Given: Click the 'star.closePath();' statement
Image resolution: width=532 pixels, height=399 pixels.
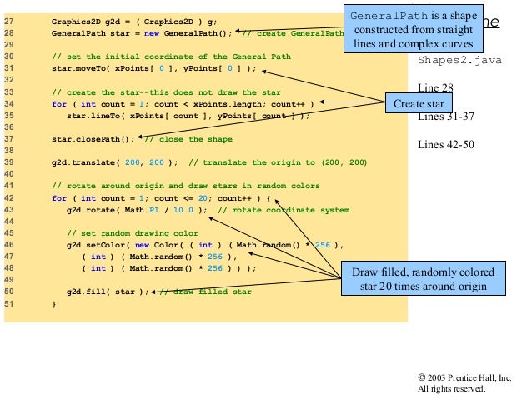Looking at the screenshot, I should point(93,139).
